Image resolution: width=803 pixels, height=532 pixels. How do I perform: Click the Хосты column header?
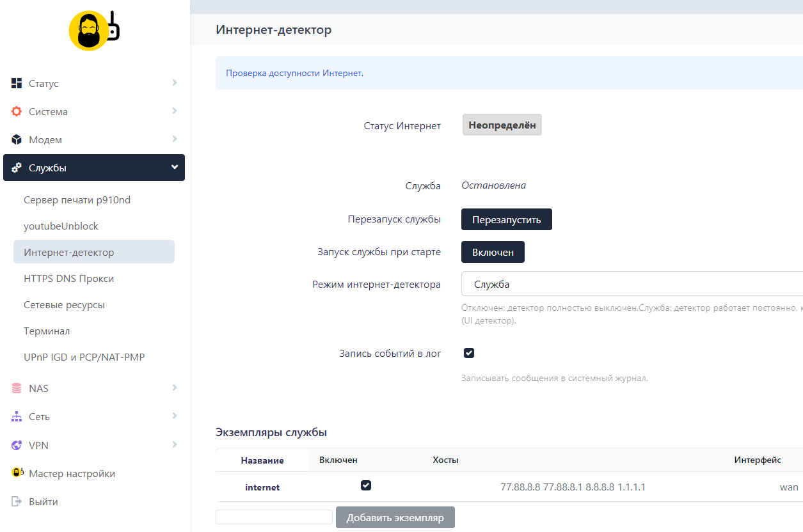tap(445, 460)
